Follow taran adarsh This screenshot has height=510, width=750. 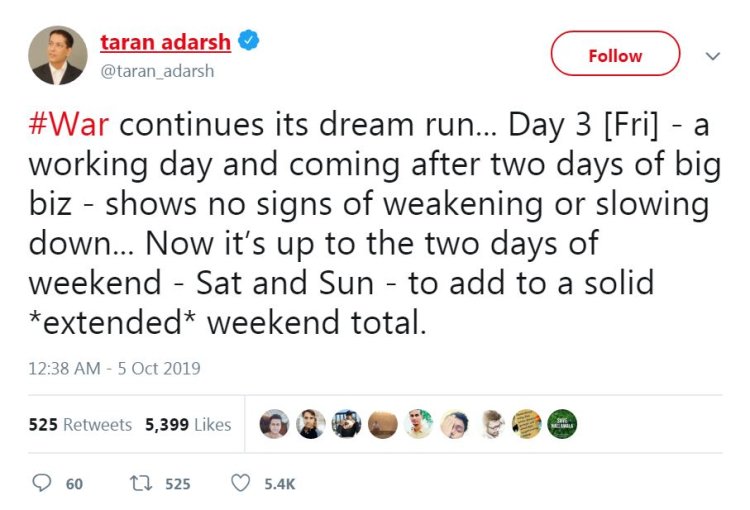point(615,55)
